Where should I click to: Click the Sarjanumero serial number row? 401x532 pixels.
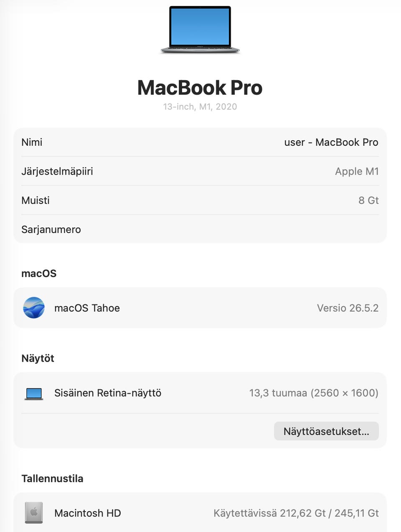pyautogui.click(x=200, y=229)
